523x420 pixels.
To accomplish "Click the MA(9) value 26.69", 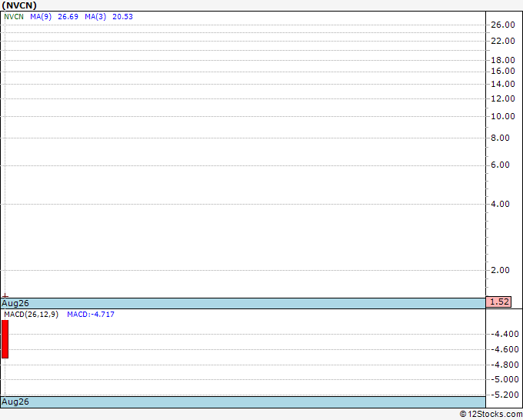I will pyautogui.click(x=68, y=17).
